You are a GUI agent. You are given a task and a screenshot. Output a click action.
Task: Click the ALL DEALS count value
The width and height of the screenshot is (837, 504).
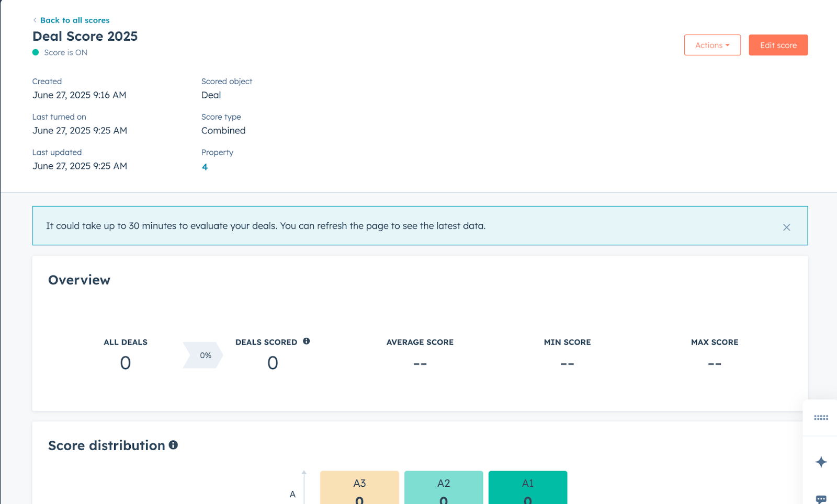(x=126, y=363)
